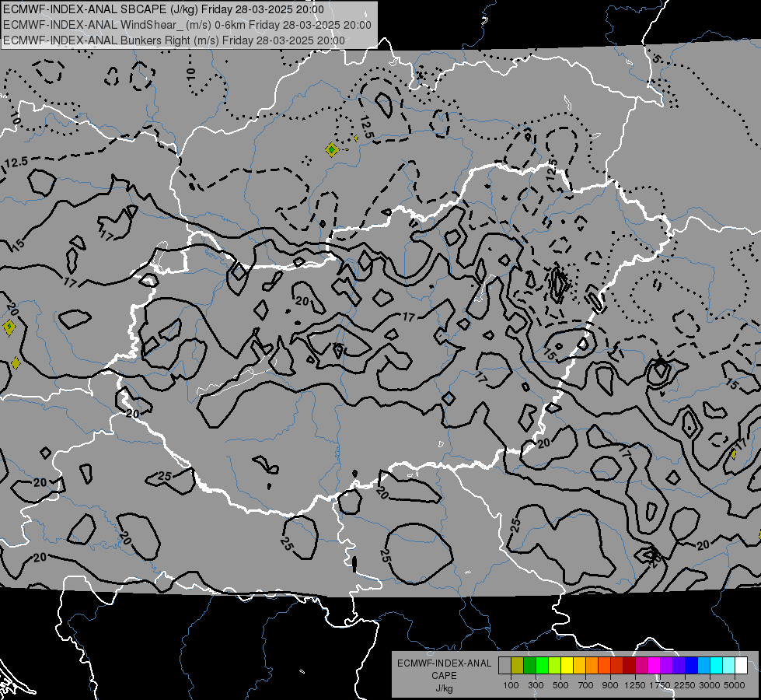Screen dimensions: 761x700
Task: Select the dark red legend swatch
Action: coord(630,665)
